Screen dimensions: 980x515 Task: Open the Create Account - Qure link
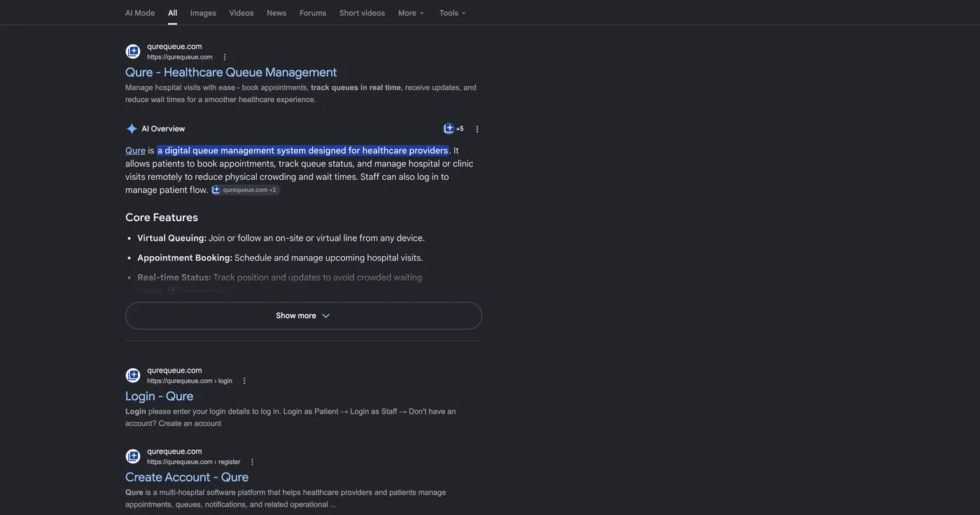[187, 477]
